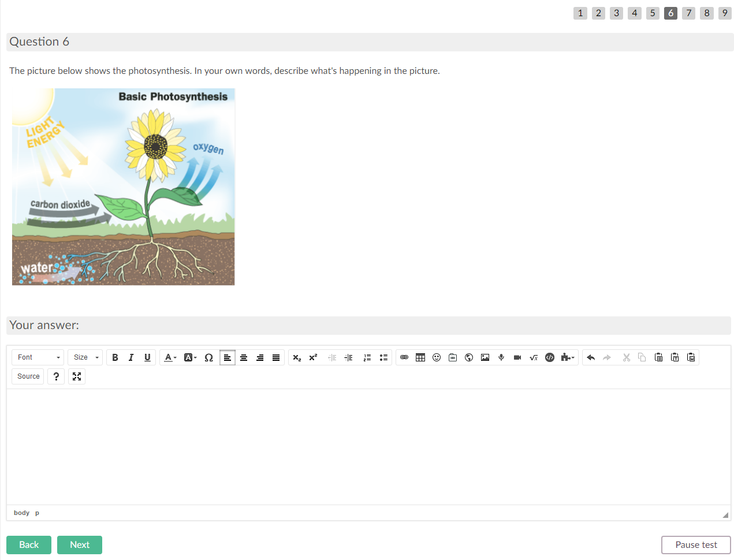734x560 pixels.
Task: Open the Font dropdown
Action: click(x=38, y=357)
